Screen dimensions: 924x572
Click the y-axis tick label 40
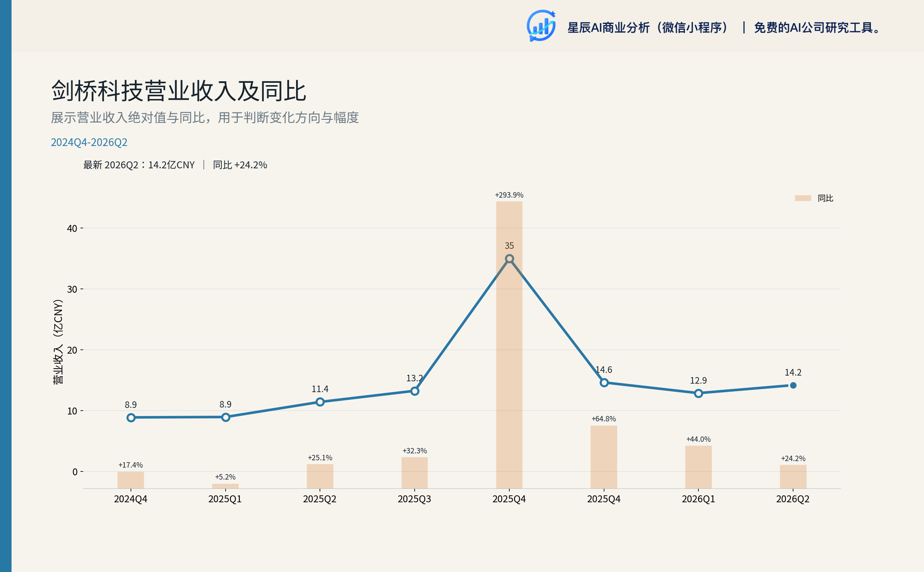[x=72, y=228]
